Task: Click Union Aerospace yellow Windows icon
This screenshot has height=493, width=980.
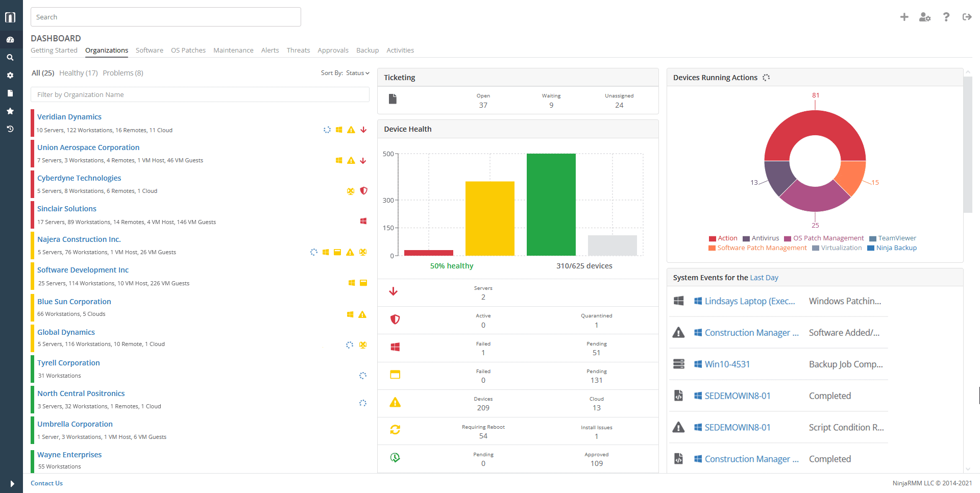Action: [339, 160]
